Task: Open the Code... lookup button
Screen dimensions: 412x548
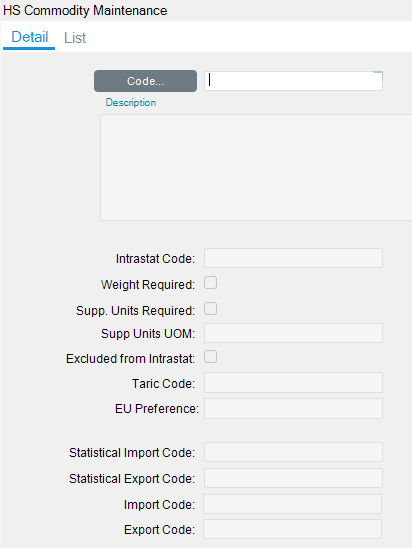Action: tap(145, 81)
